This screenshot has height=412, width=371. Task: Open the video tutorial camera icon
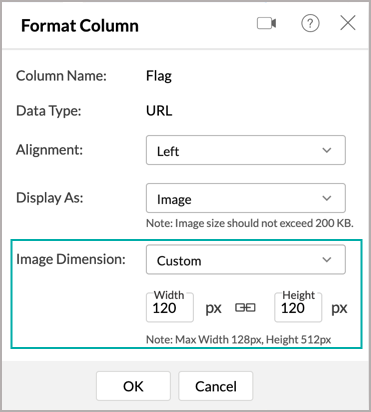click(x=266, y=24)
